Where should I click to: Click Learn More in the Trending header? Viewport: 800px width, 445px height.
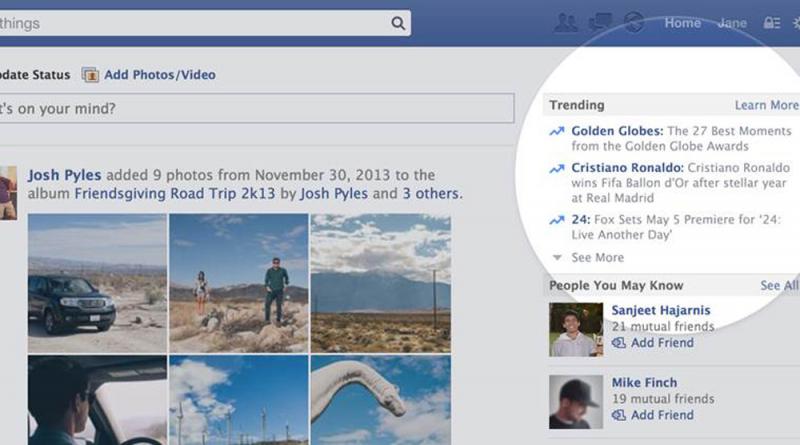[x=766, y=105]
